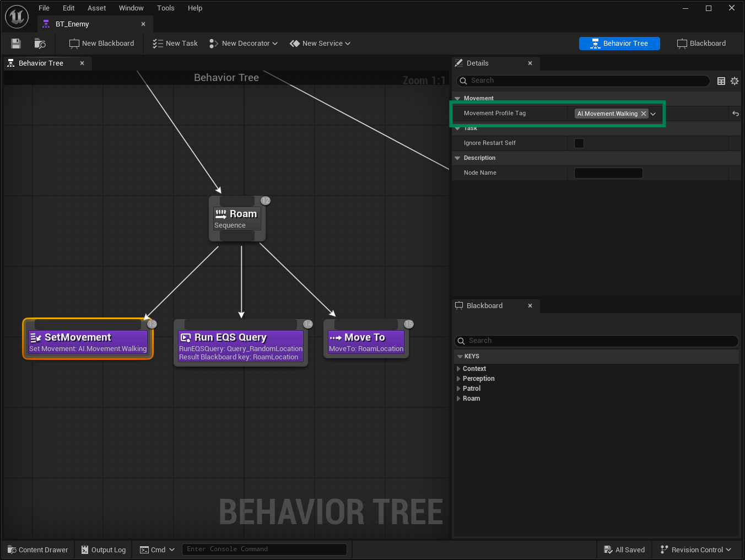Click the New Task button

pyautogui.click(x=175, y=43)
